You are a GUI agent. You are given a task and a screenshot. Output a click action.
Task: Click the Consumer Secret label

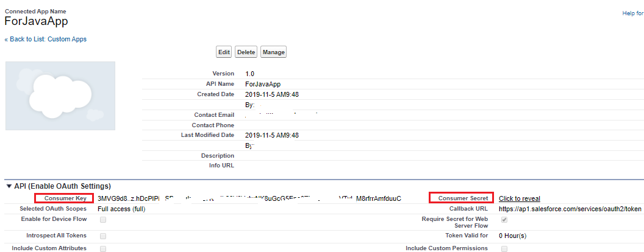click(x=463, y=198)
